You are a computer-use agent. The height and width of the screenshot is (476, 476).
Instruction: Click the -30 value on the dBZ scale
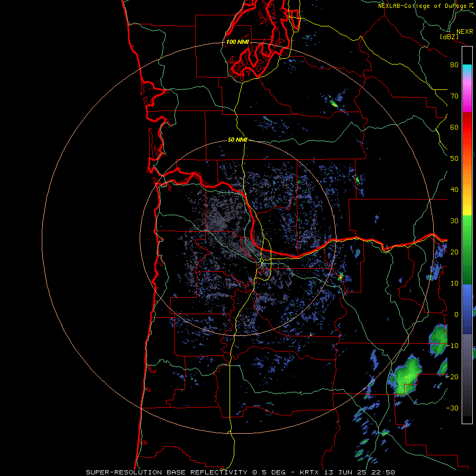[452, 408]
